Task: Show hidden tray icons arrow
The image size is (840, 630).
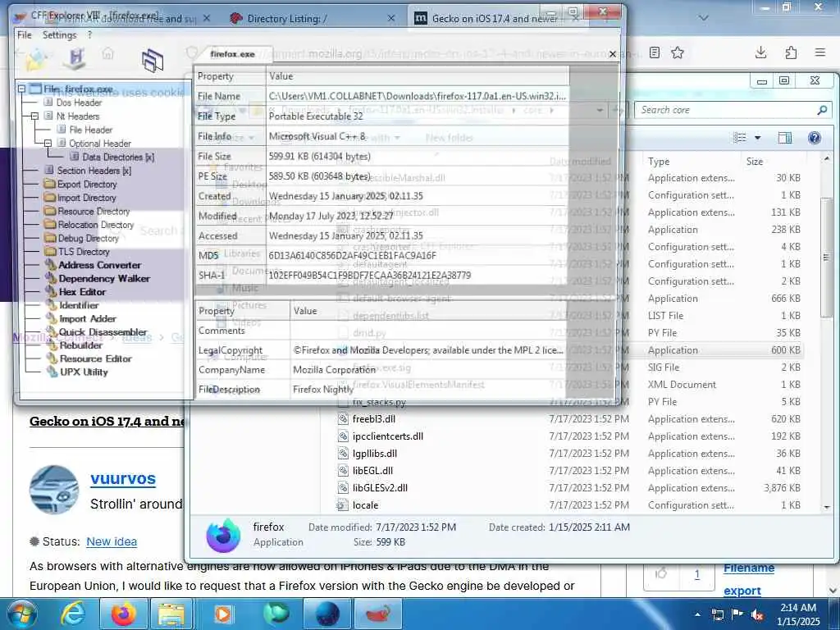Action: (697, 614)
